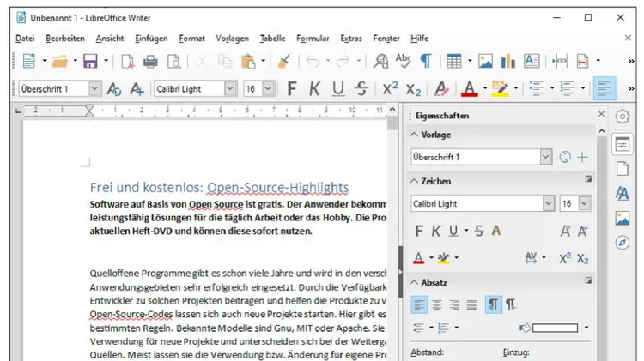Collapse the Vorlage section
Image resolution: width=644 pixels, height=361 pixels.
(414, 135)
